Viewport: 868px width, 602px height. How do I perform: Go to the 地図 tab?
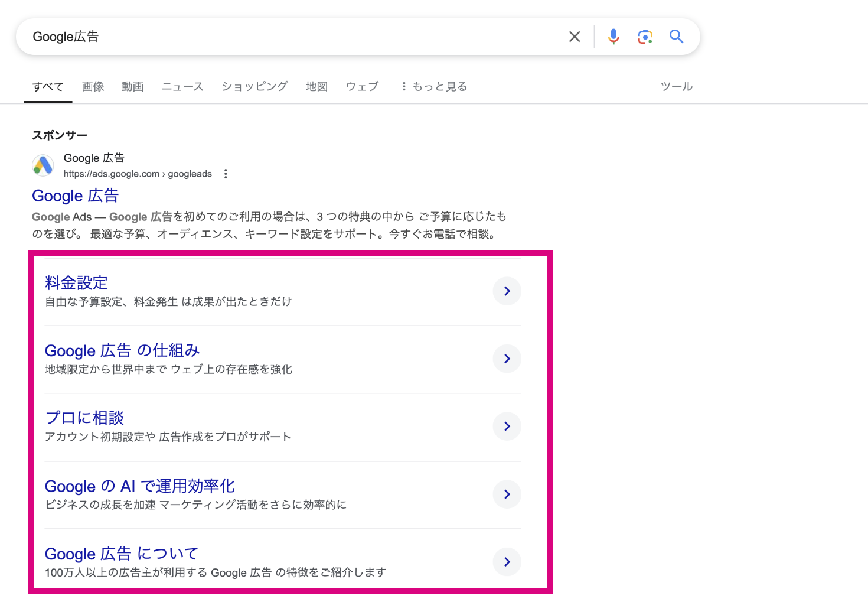click(316, 87)
